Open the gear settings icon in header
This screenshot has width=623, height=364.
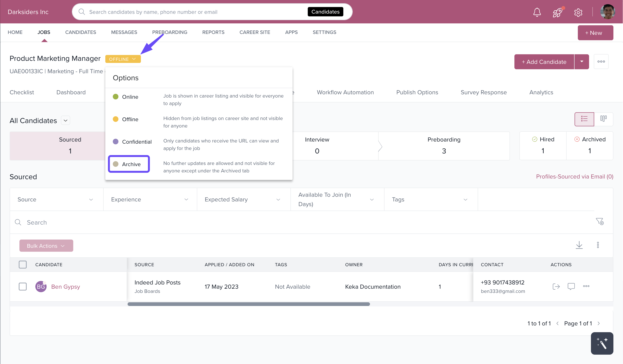pyautogui.click(x=578, y=12)
